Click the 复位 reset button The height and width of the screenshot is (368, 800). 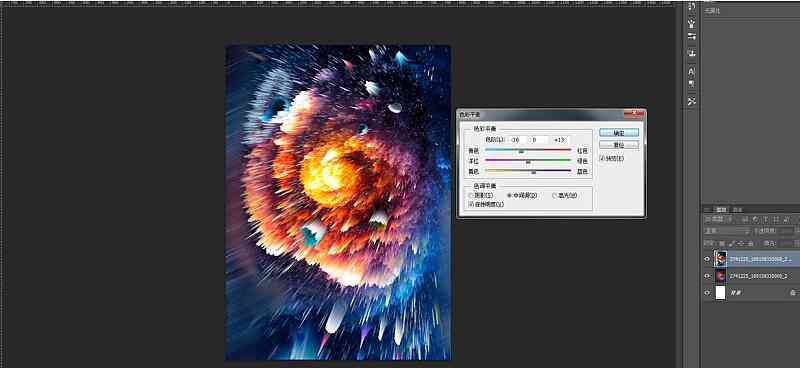point(619,145)
